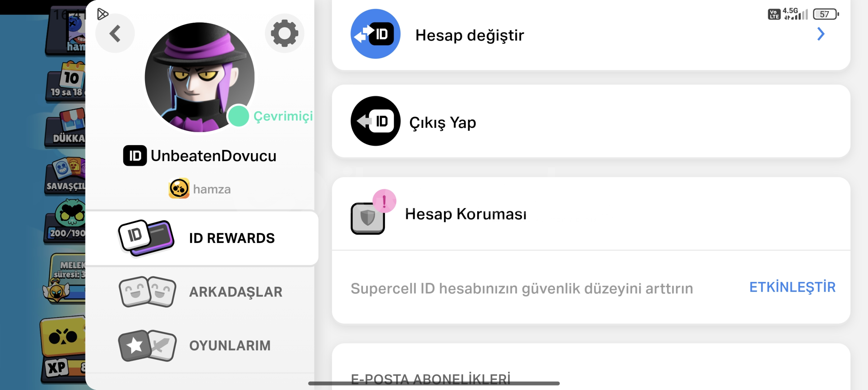Tap the Brawl Stars icon beside hamza
The width and height of the screenshot is (868, 390).
tap(179, 188)
